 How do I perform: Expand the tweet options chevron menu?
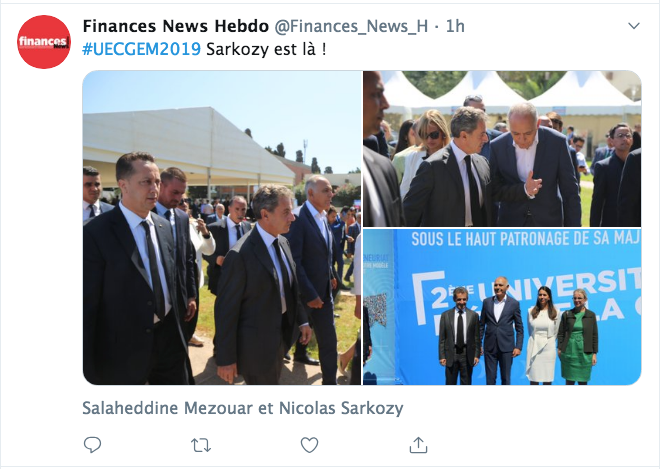point(634,26)
